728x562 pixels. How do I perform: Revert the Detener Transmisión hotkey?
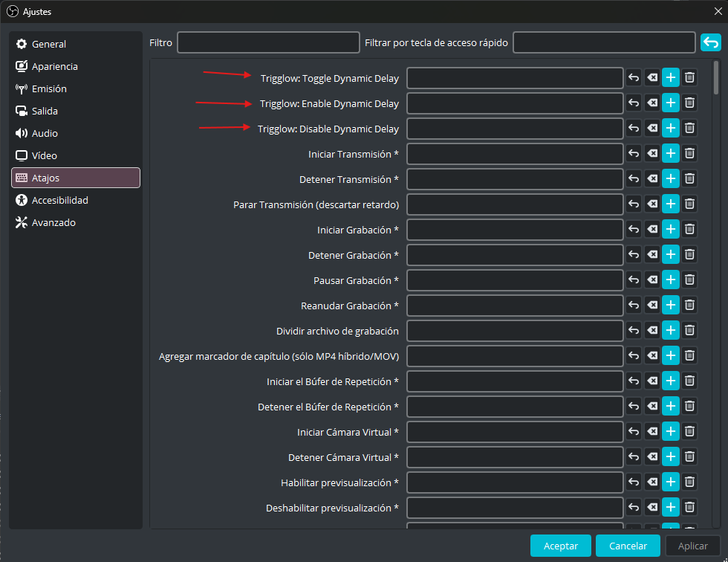pos(633,178)
